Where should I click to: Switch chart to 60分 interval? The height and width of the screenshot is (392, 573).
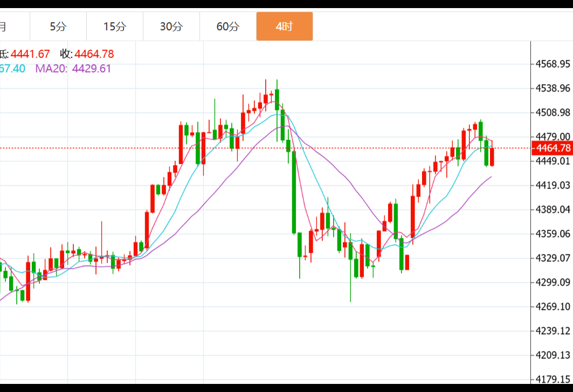click(x=227, y=26)
